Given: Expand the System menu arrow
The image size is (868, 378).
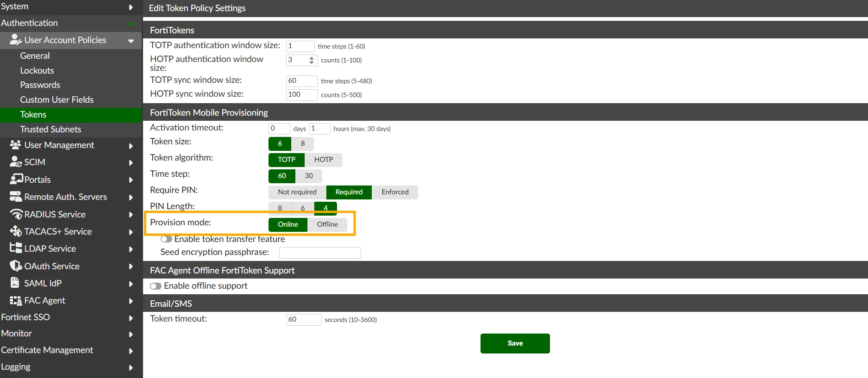Looking at the screenshot, I should pyautogui.click(x=131, y=7).
